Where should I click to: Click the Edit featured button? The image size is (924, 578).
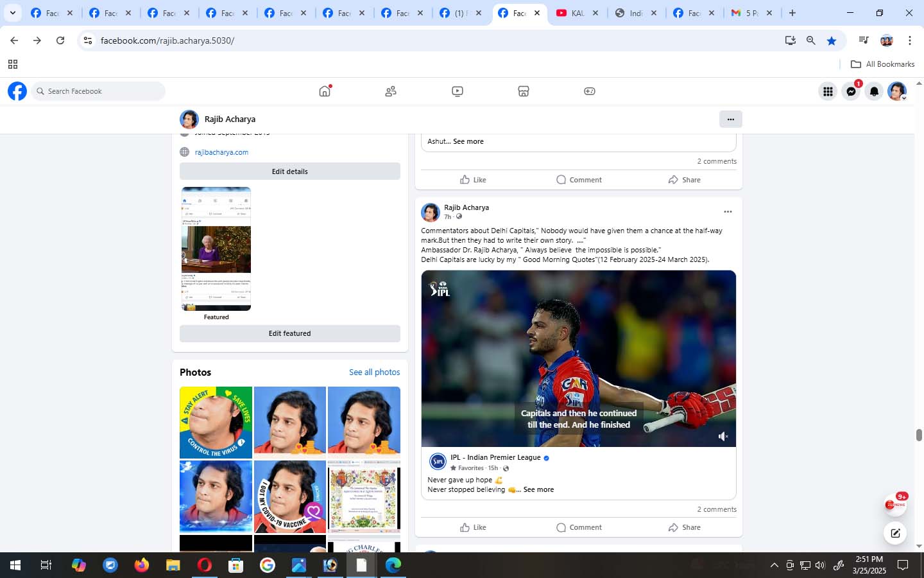pos(290,333)
